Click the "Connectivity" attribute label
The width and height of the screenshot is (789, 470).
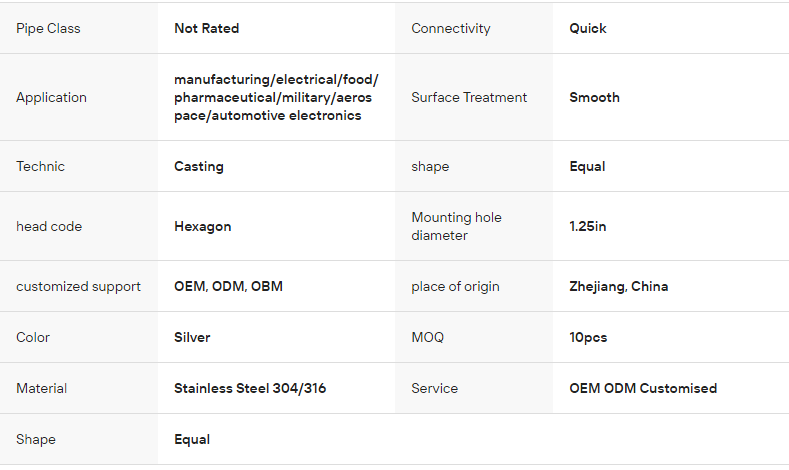pos(450,28)
